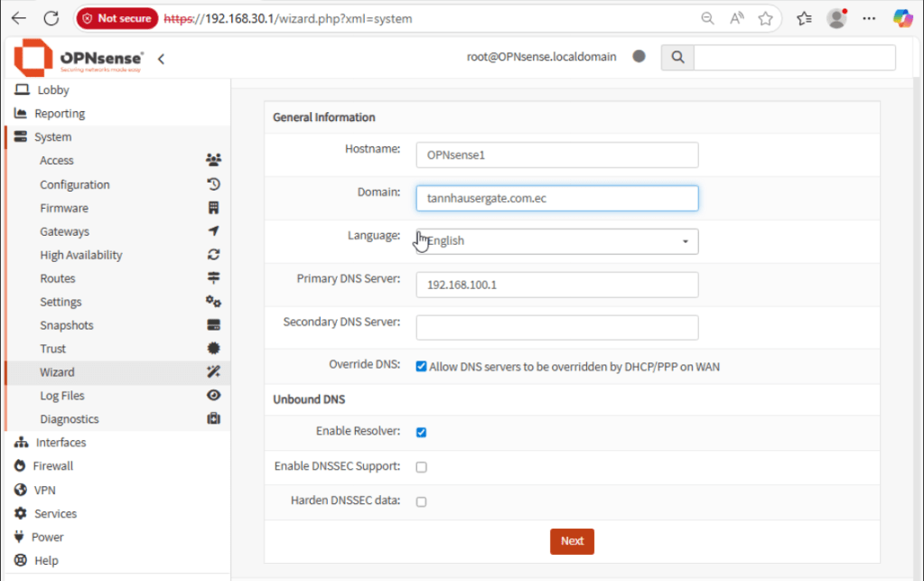This screenshot has height=581, width=924.
Task: Click the High Availability sync icon
Action: click(x=213, y=255)
